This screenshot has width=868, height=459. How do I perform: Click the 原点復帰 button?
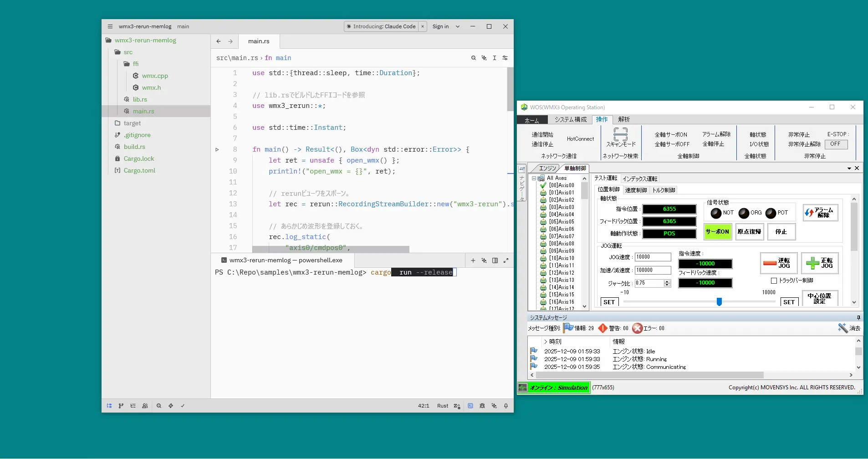[749, 232]
